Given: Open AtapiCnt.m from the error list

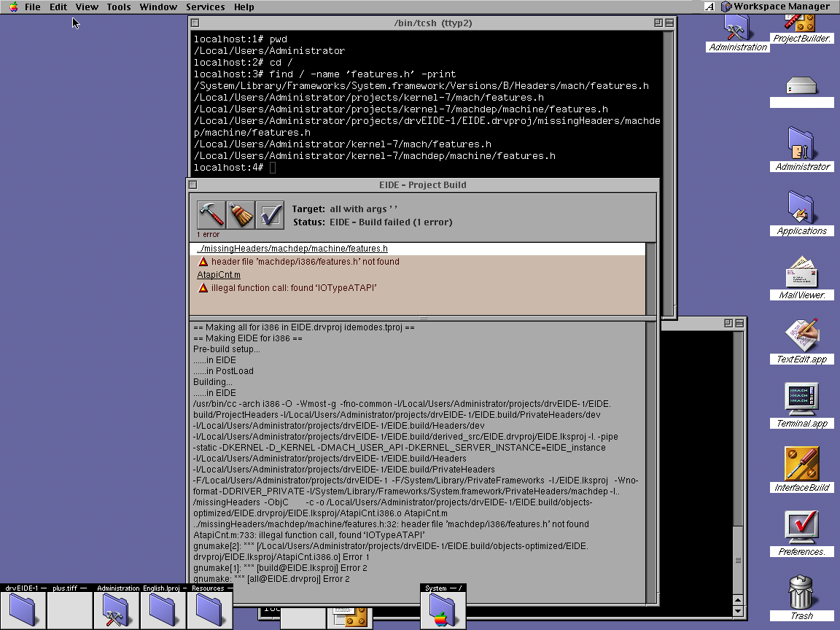Looking at the screenshot, I should point(218,275).
